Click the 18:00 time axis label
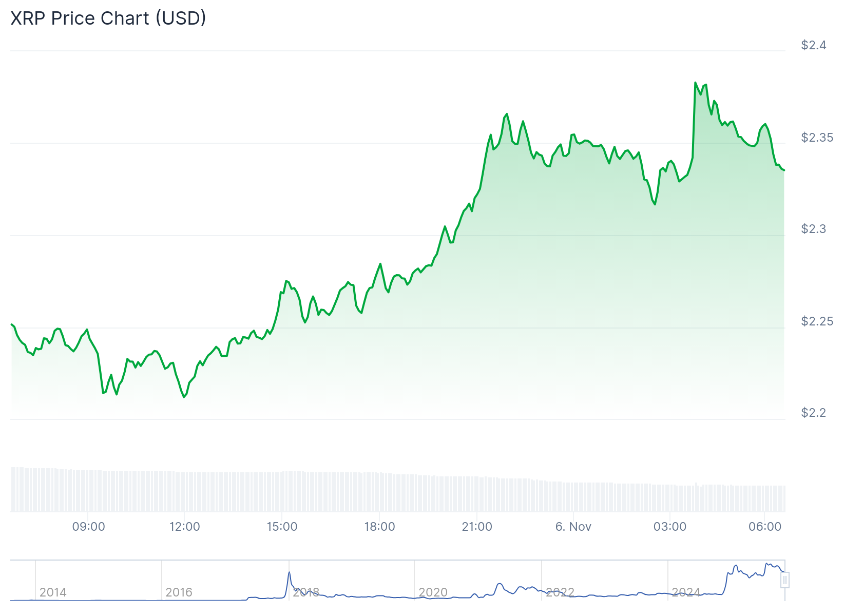Viewport: 844px width, 616px height. click(x=379, y=527)
